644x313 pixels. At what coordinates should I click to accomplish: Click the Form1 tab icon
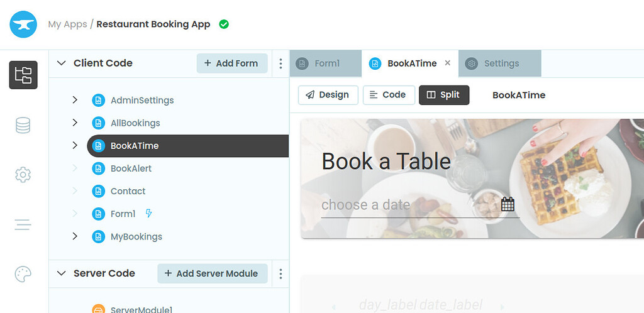click(x=302, y=63)
